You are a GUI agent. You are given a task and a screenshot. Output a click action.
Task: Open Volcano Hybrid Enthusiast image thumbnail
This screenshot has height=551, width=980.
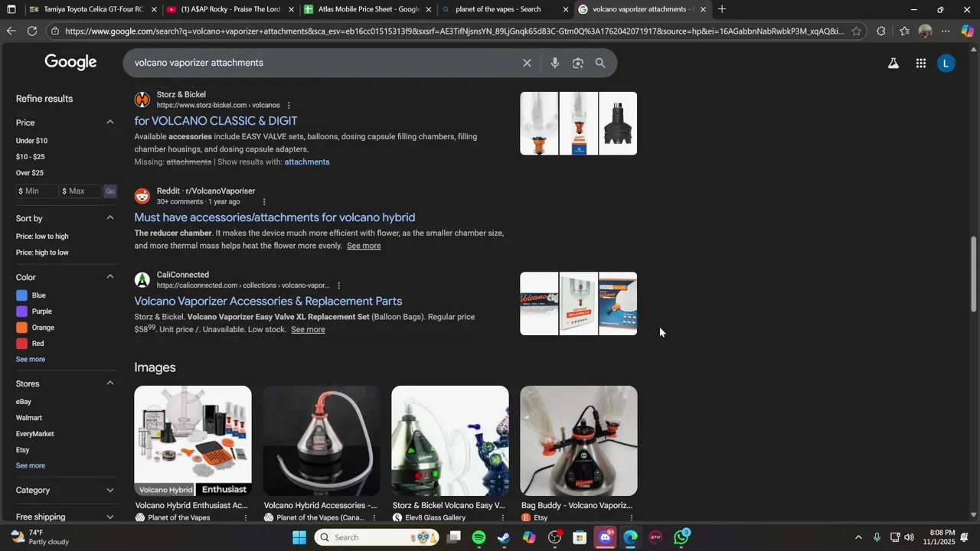click(193, 441)
